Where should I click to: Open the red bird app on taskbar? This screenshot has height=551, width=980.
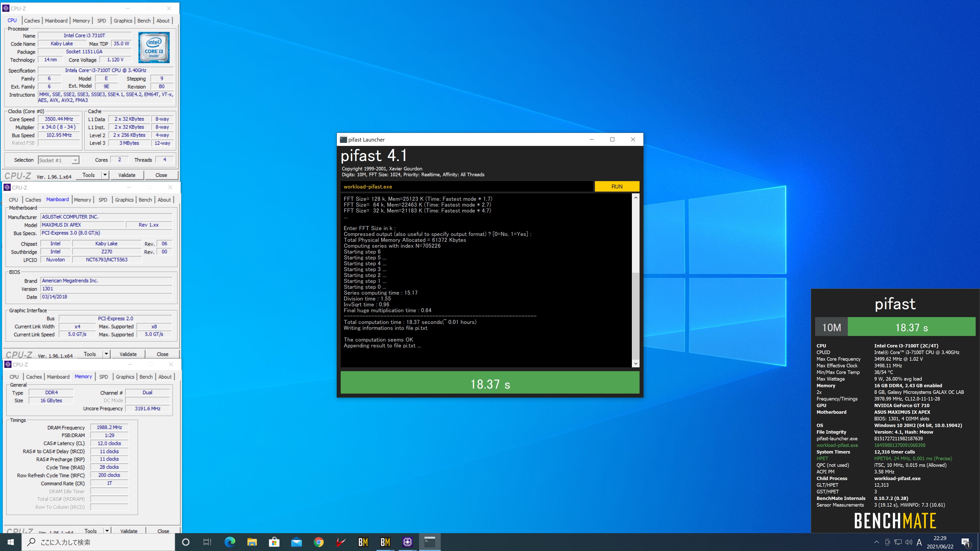(341, 542)
